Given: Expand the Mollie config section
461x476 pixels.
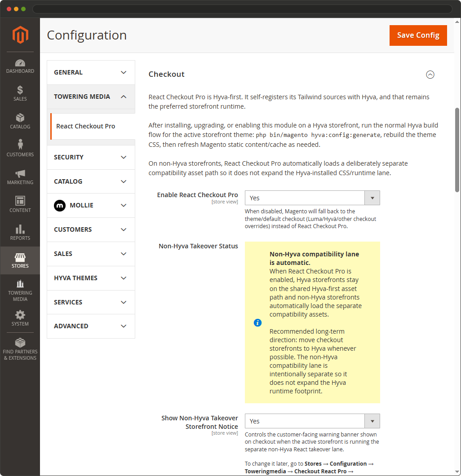Looking at the screenshot, I should (x=91, y=206).
